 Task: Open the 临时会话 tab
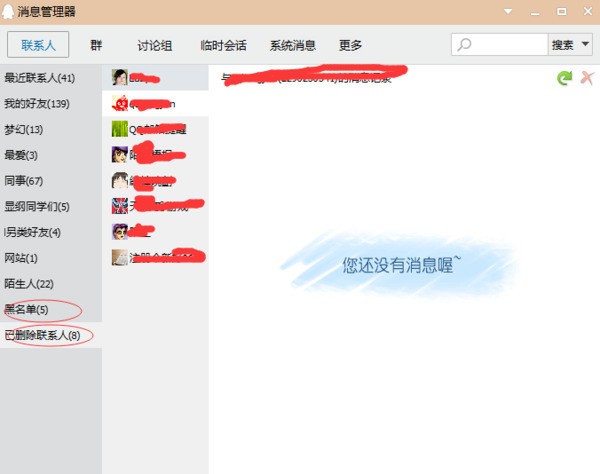223,45
